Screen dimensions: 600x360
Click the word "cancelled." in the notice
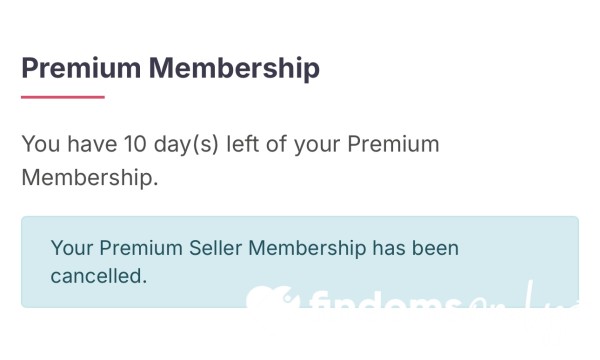pos(99,276)
